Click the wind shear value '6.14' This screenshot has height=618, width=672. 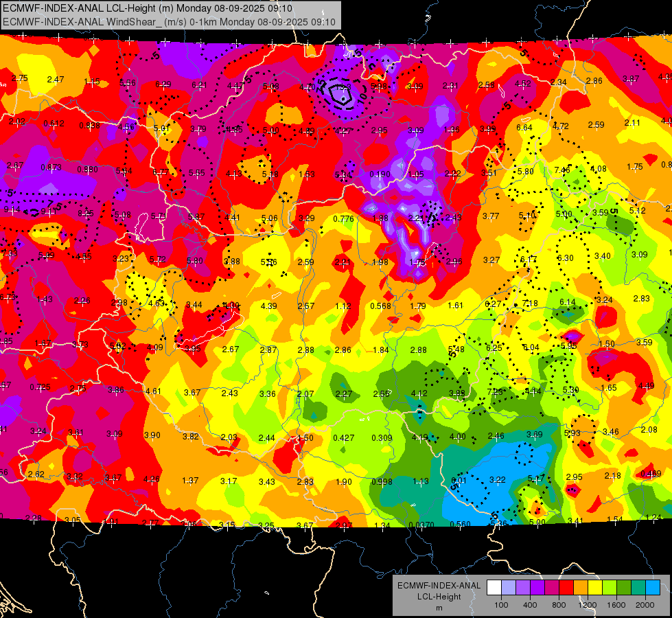568,302
